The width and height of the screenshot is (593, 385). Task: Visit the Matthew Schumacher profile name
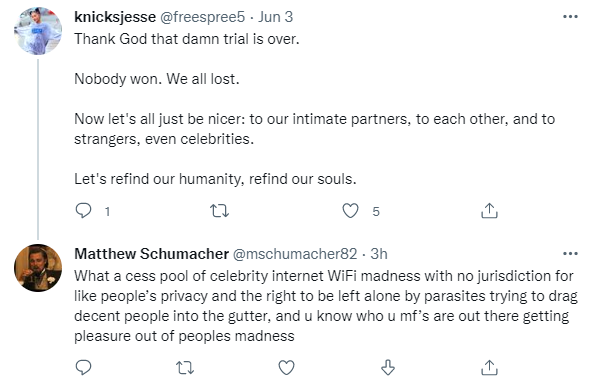tap(151, 254)
